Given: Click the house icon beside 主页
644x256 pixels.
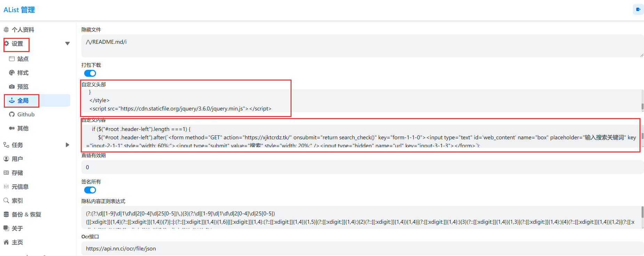Looking at the screenshot, I should [6, 242].
